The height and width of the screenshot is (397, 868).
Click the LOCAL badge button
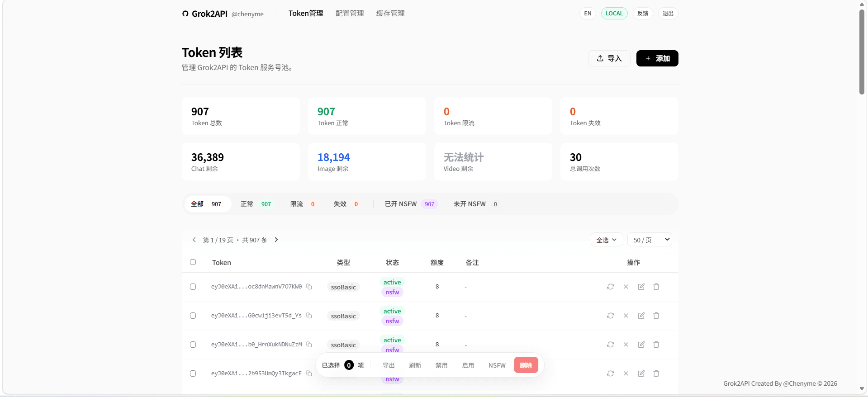click(614, 14)
